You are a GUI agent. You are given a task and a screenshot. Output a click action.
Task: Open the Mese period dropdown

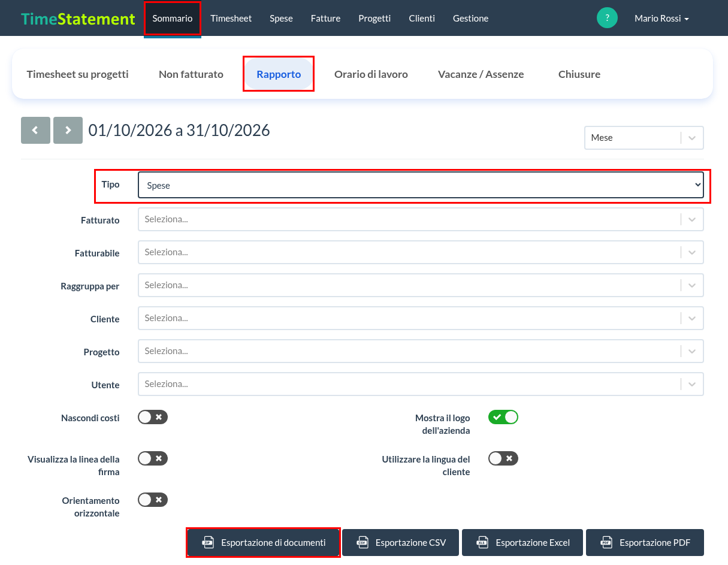pos(644,137)
